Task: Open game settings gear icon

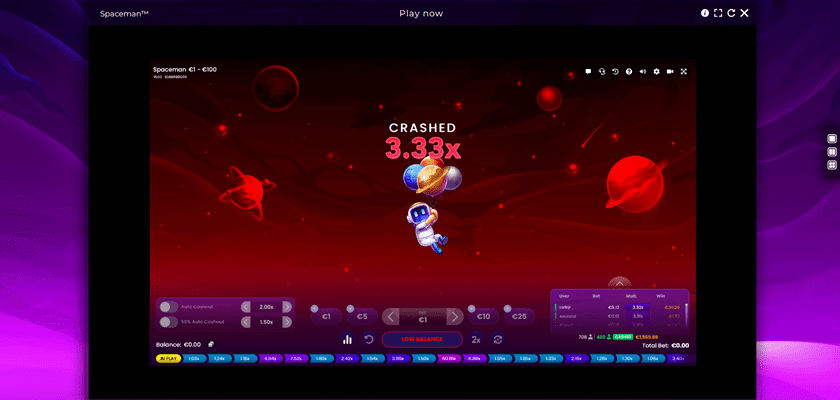Action: pyautogui.click(x=656, y=71)
